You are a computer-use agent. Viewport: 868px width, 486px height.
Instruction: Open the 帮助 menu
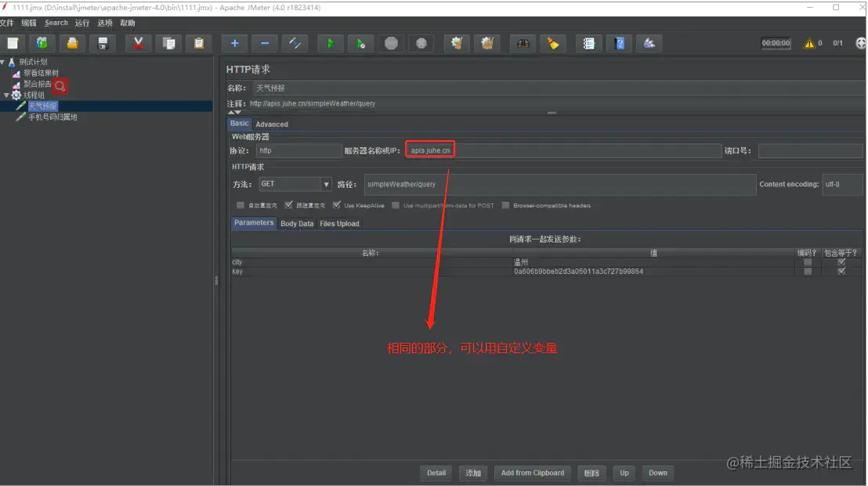pos(128,23)
